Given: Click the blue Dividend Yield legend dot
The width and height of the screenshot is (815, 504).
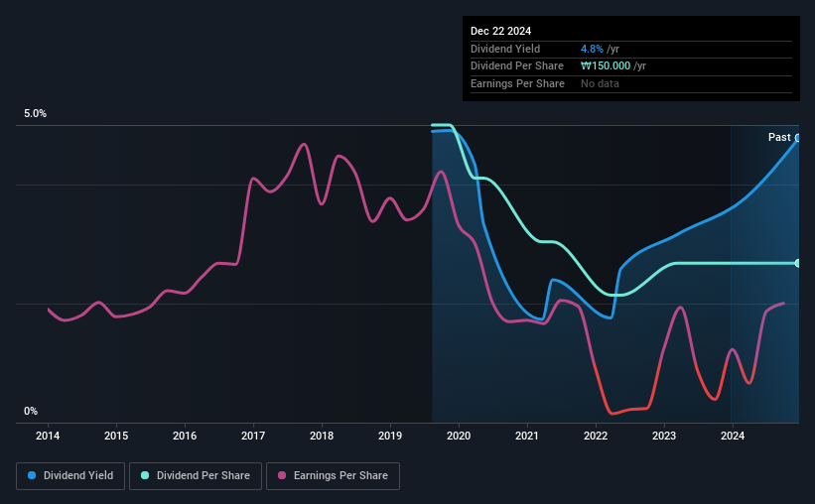Looking at the screenshot, I should (x=32, y=475).
